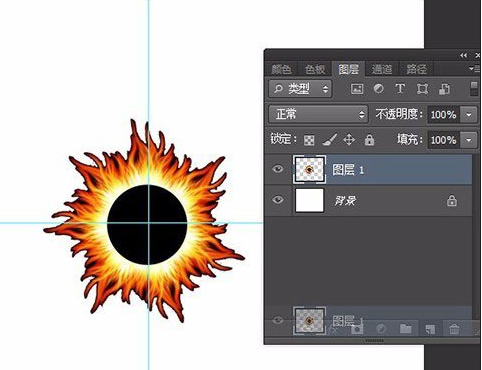Filter layers by pixel layer icon

click(357, 89)
